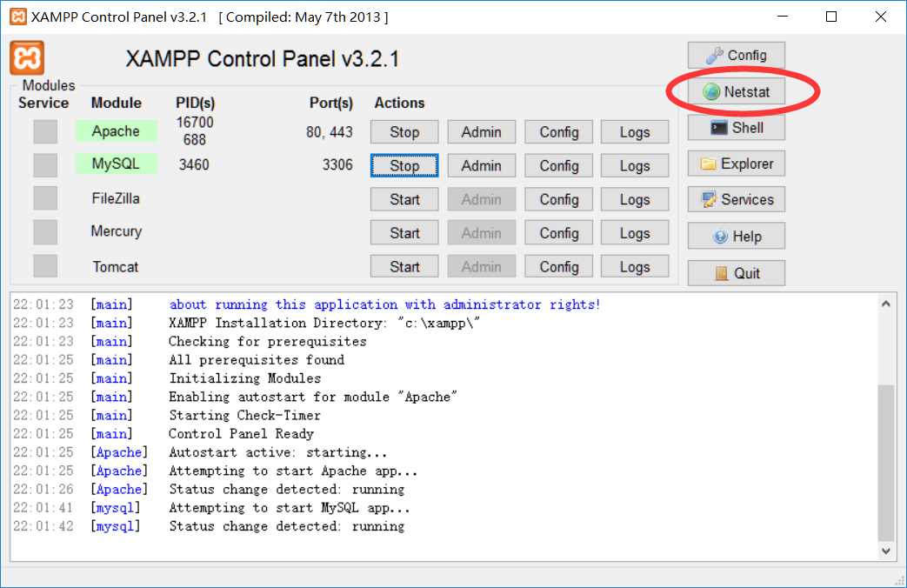
Task: Open Tomcat Logs menu
Action: point(635,266)
